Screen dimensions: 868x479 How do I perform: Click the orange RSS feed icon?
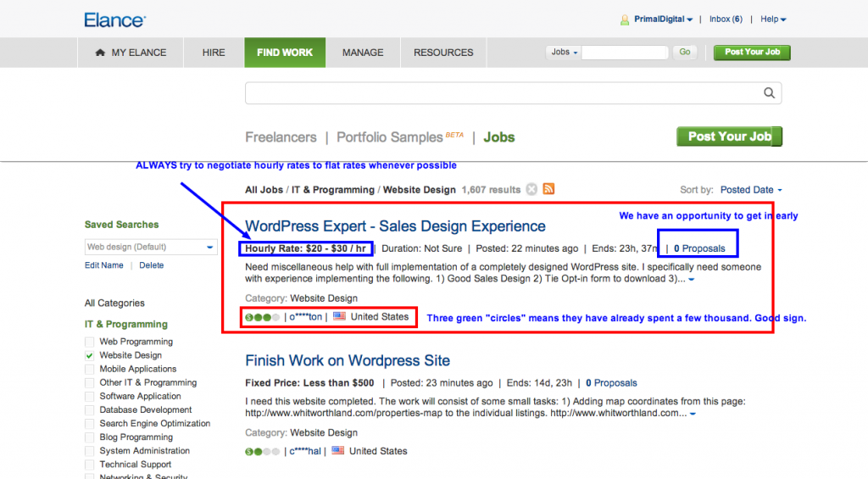pyautogui.click(x=548, y=189)
